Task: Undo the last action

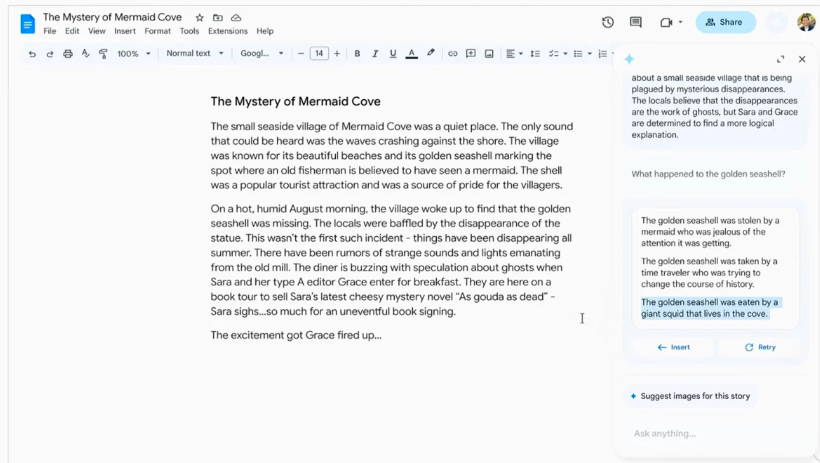Action: coord(32,54)
